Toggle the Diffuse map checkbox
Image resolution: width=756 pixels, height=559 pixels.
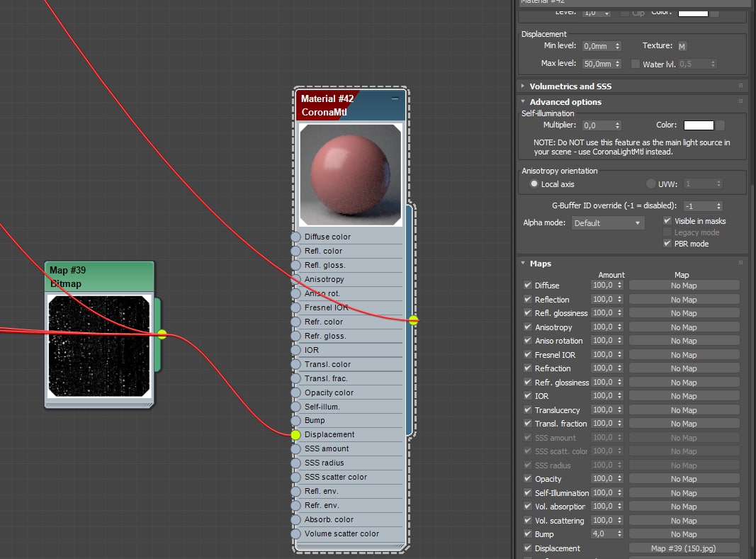pyautogui.click(x=528, y=285)
